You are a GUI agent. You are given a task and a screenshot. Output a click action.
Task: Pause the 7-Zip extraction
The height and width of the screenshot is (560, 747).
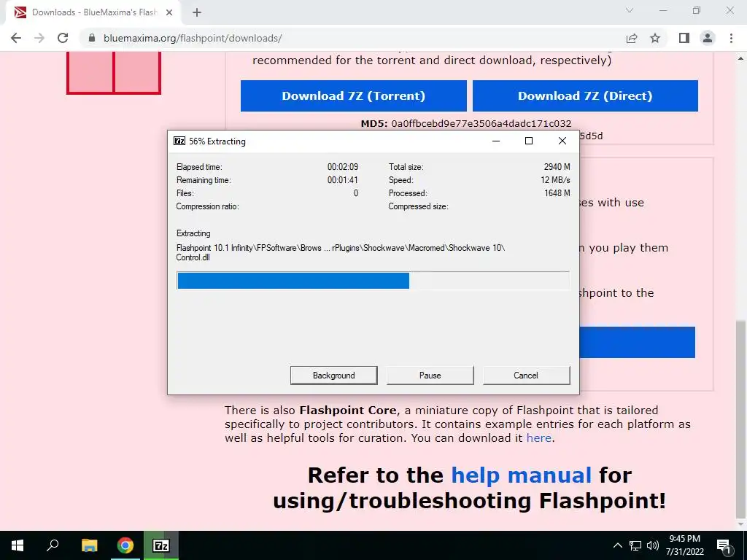430,376
